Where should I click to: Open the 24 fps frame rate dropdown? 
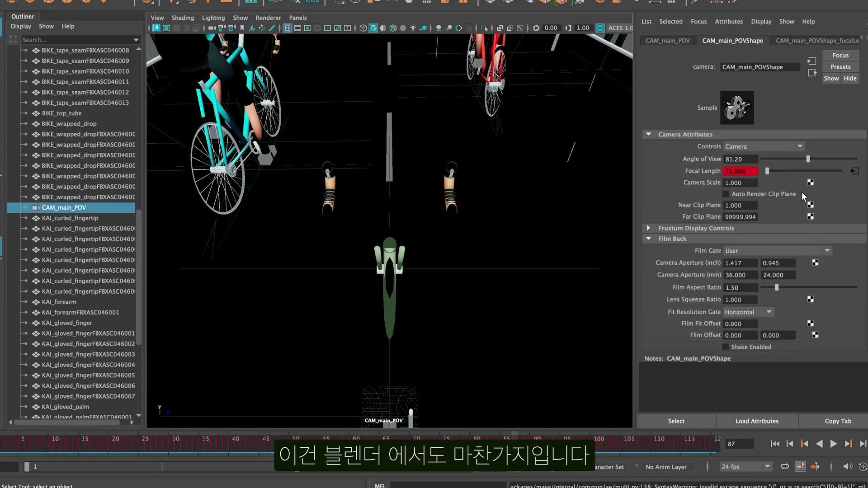click(x=745, y=466)
